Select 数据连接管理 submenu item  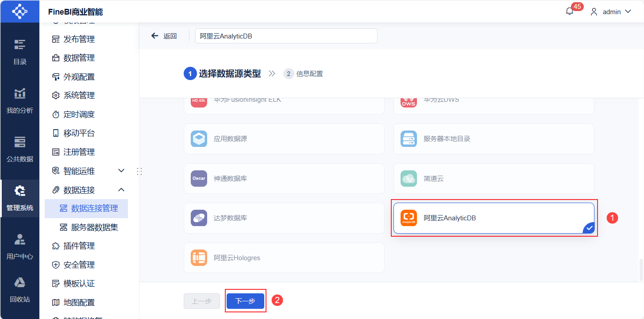click(86, 208)
